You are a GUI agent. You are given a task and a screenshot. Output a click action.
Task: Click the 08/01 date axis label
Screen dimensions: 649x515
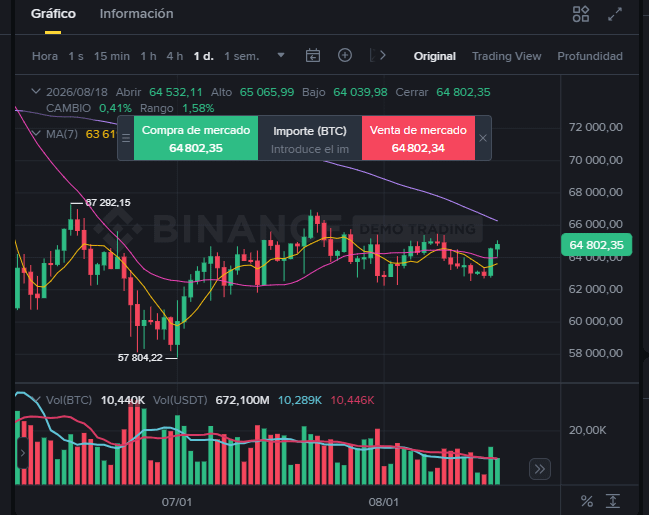pyautogui.click(x=384, y=502)
